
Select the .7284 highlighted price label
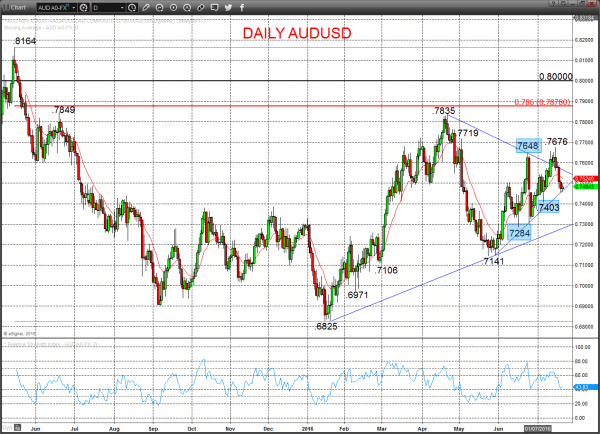520,233
